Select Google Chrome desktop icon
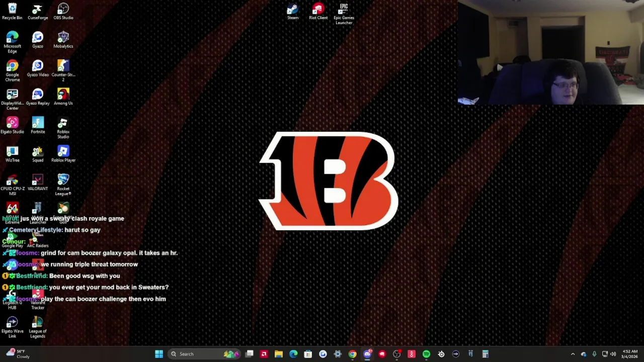Screen dimensions: 644x362 point(12,71)
